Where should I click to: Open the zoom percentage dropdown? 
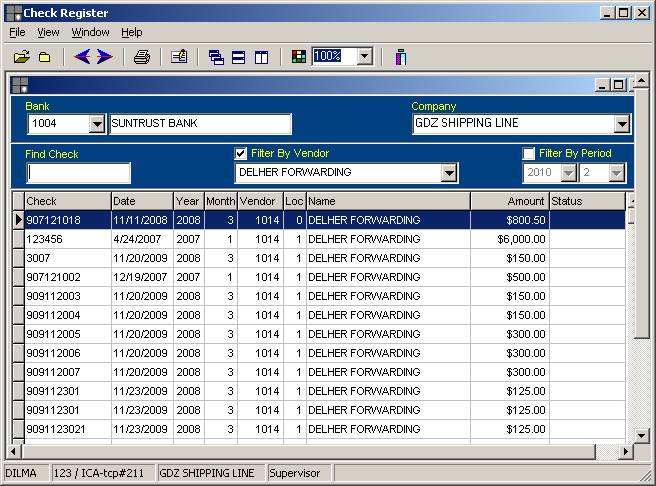pos(364,57)
